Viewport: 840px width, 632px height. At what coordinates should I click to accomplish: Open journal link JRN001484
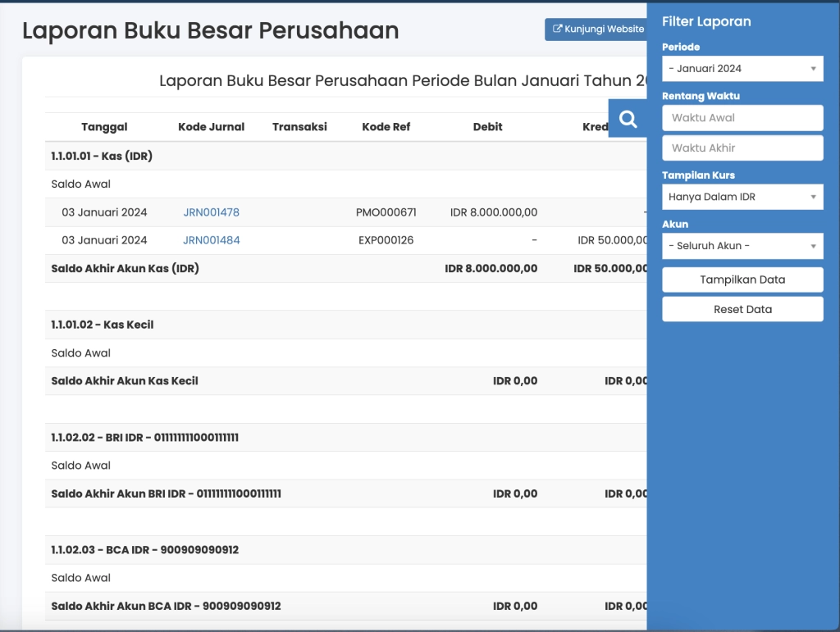(211, 240)
